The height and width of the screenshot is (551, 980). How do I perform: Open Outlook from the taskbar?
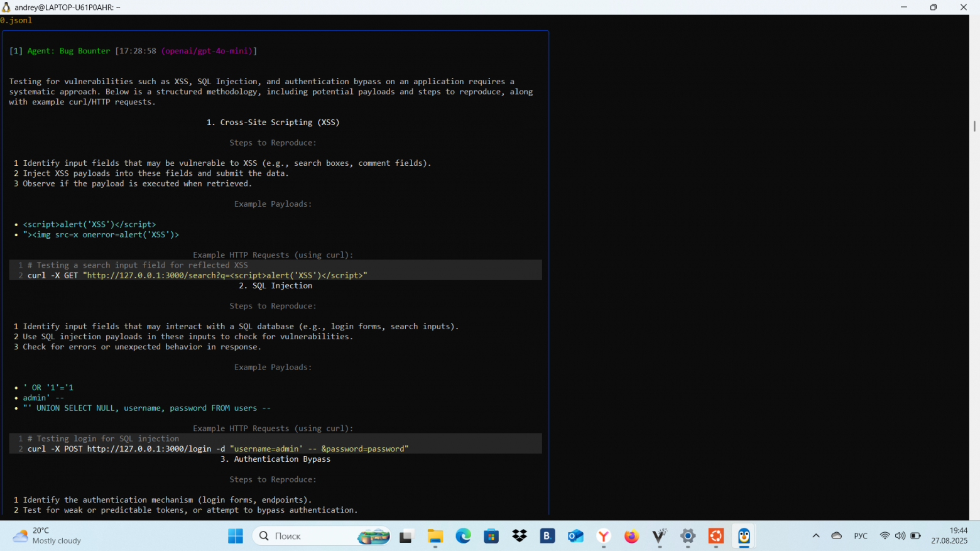coord(575,536)
